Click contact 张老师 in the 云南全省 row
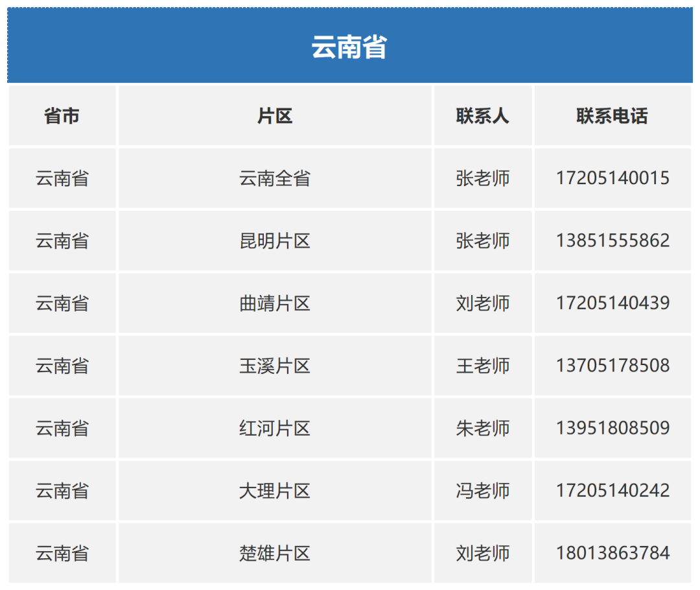This screenshot has height=590, width=700. (x=483, y=178)
